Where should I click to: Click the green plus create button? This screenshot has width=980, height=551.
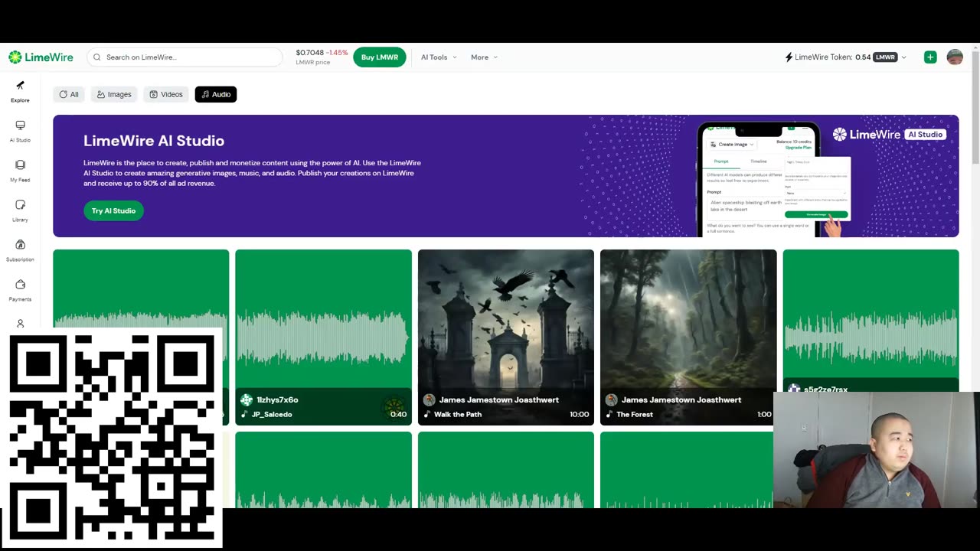930,57
